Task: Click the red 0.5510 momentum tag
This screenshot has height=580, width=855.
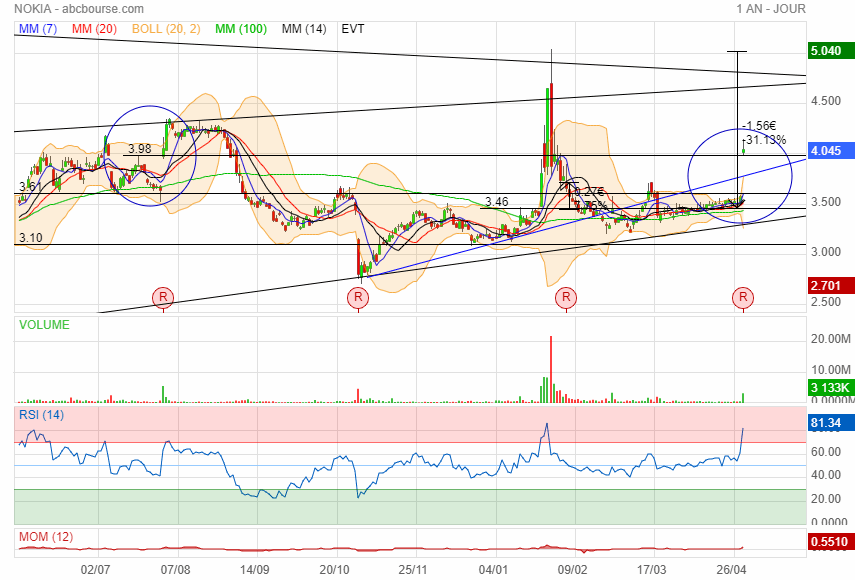Action: coord(830,541)
